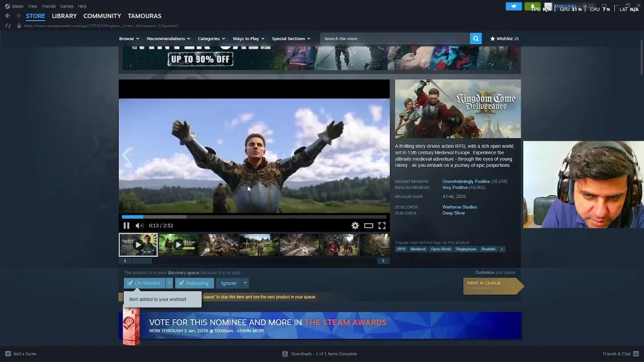The width and height of the screenshot is (644, 362).
Task: Click the LEARN MORE Steam Awards link
Action: [x=251, y=331]
